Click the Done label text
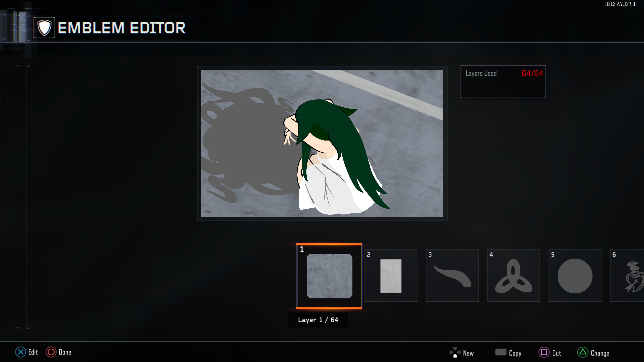 pos(65,352)
